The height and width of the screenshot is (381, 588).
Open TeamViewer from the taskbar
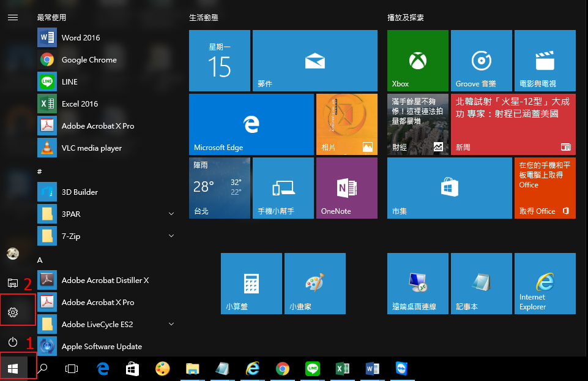401,369
